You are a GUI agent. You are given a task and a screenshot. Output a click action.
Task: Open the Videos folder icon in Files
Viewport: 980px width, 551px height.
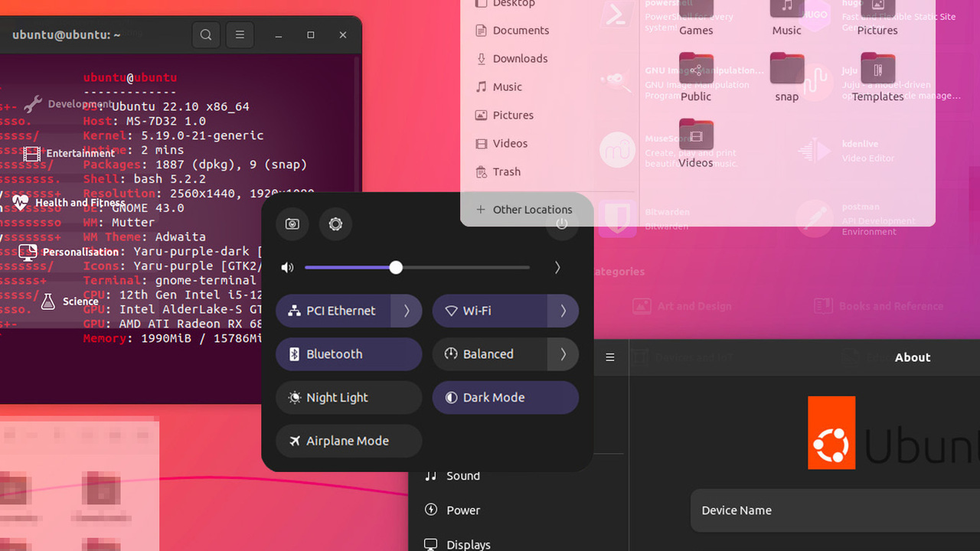696,135
